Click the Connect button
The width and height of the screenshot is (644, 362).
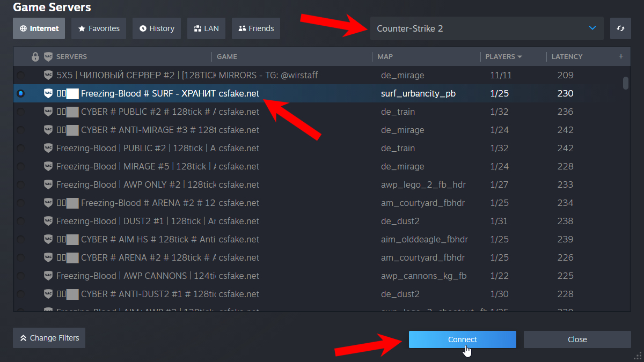tap(462, 339)
